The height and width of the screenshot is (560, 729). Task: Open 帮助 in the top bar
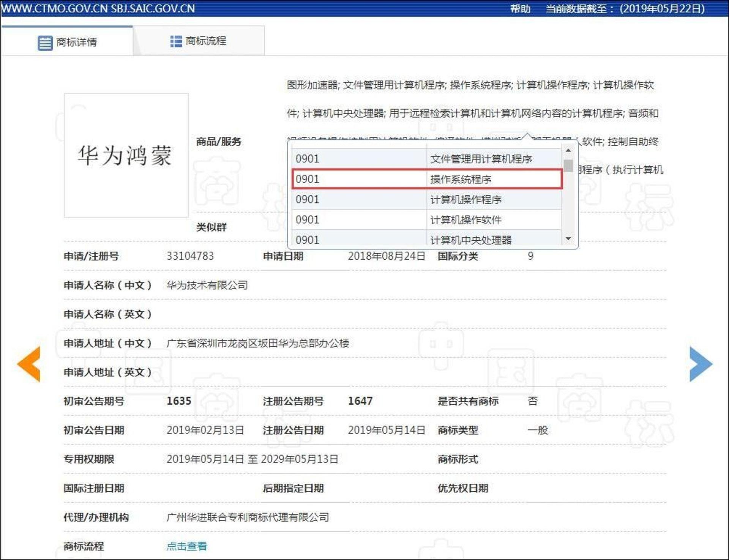click(520, 8)
